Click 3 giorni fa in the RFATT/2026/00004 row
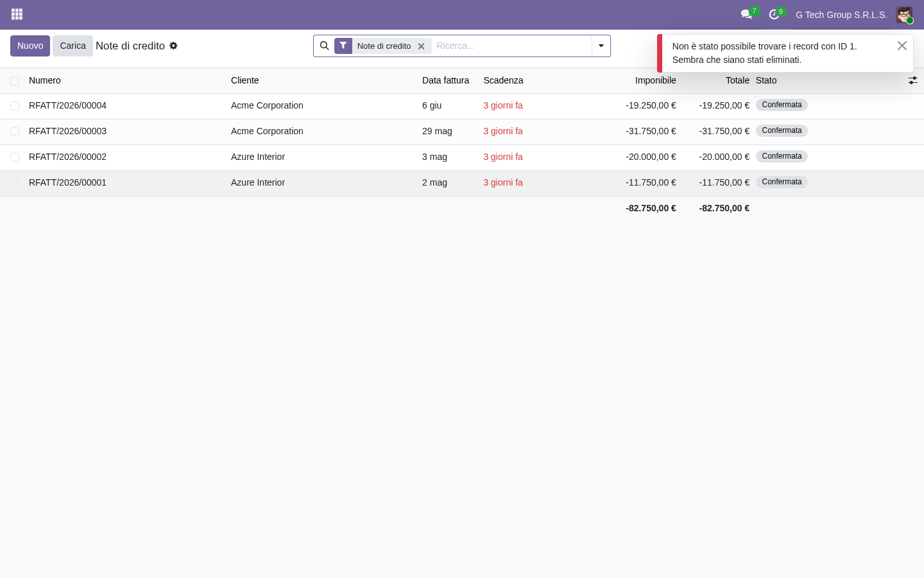Image resolution: width=924 pixels, height=578 pixels. click(503, 105)
